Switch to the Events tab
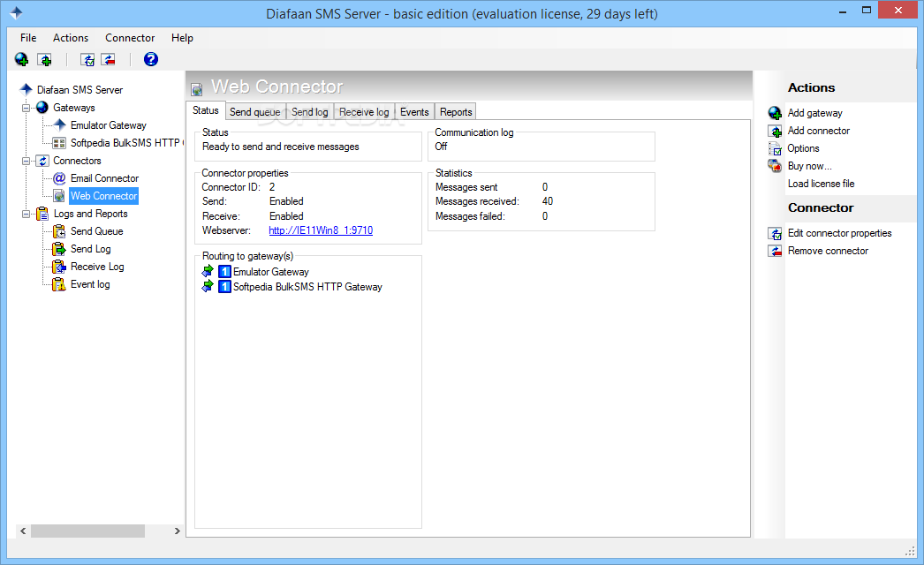This screenshot has height=565, width=924. click(x=414, y=112)
